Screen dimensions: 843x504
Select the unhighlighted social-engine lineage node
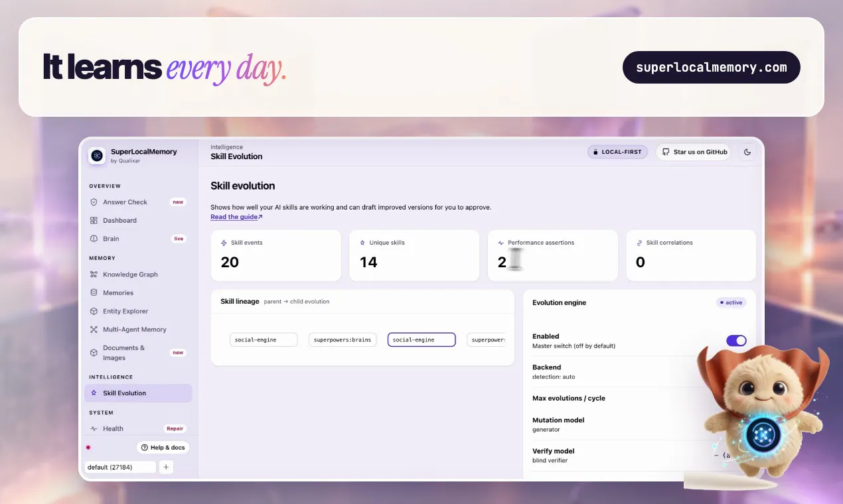coord(264,340)
